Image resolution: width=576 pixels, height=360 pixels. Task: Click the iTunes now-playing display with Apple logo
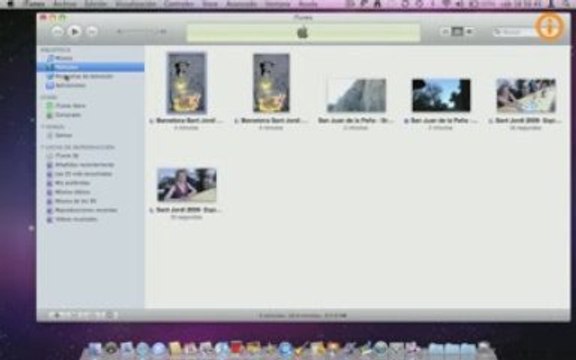coord(303,33)
